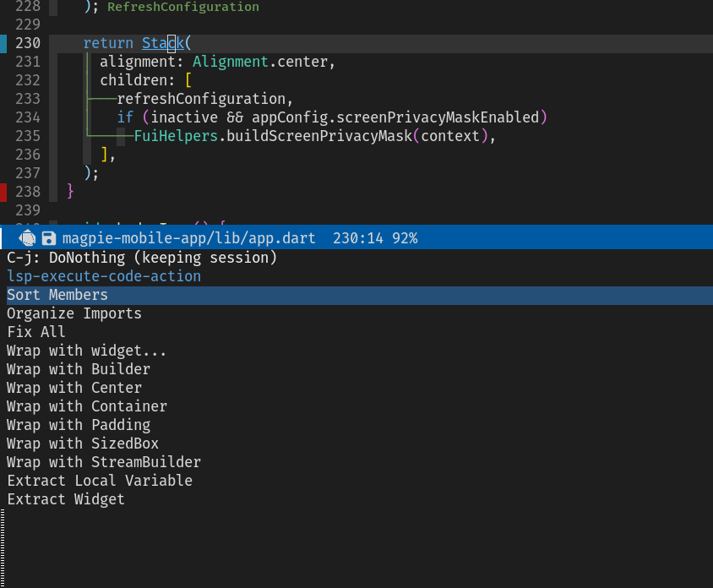This screenshot has width=713, height=588.
Task: Click buildScreenPrivacyMask method name
Action: click(x=319, y=136)
